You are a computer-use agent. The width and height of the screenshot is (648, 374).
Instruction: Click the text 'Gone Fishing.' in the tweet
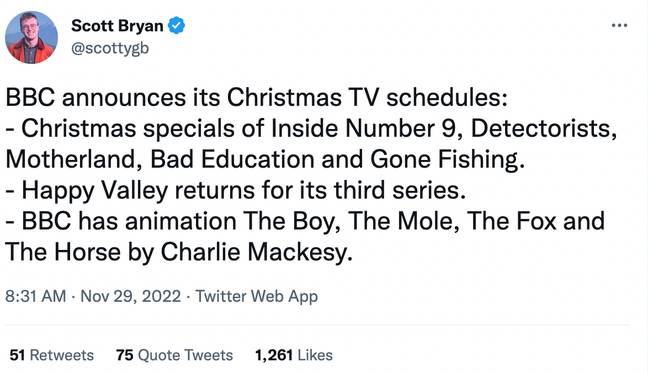448,160
